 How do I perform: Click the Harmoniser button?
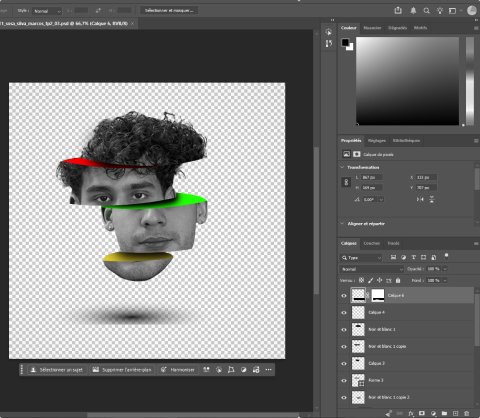tap(178, 370)
